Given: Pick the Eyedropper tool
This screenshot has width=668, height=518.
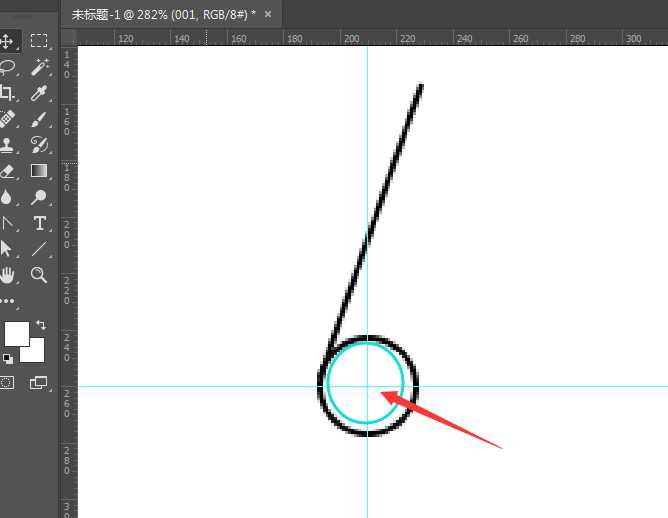Looking at the screenshot, I should 39,93.
